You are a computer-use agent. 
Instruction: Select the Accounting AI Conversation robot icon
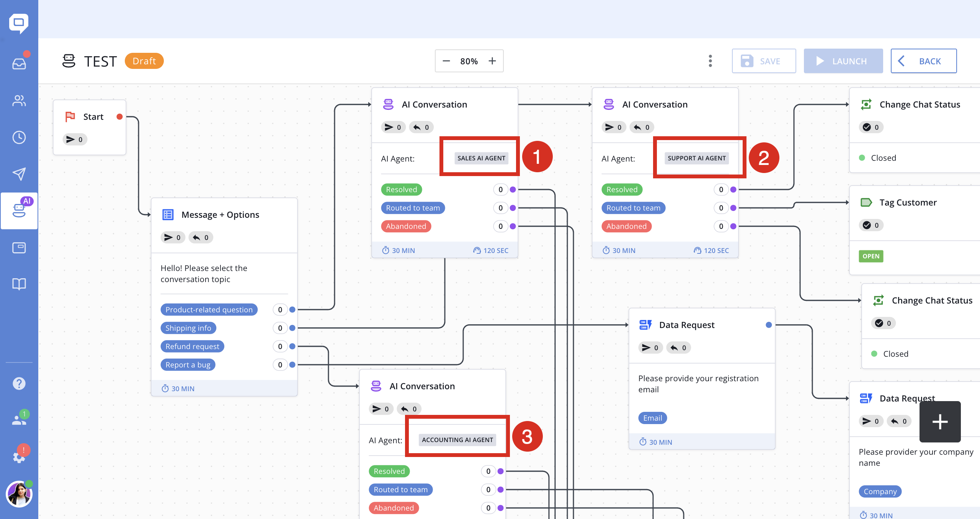[376, 386]
